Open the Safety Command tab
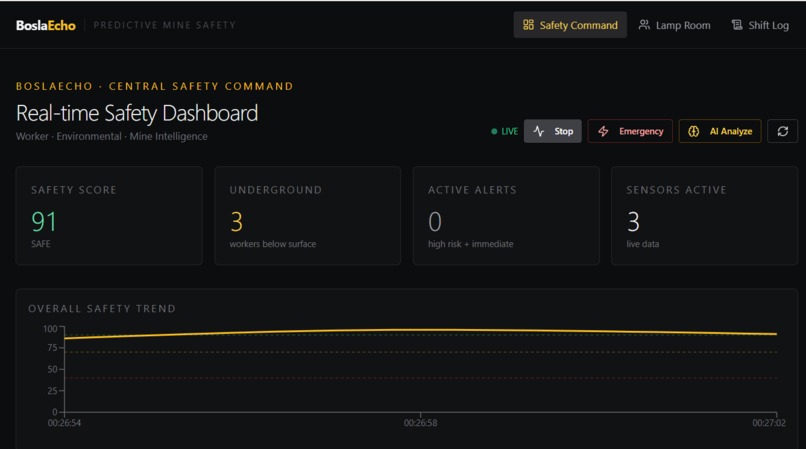This screenshot has height=449, width=806. point(570,25)
